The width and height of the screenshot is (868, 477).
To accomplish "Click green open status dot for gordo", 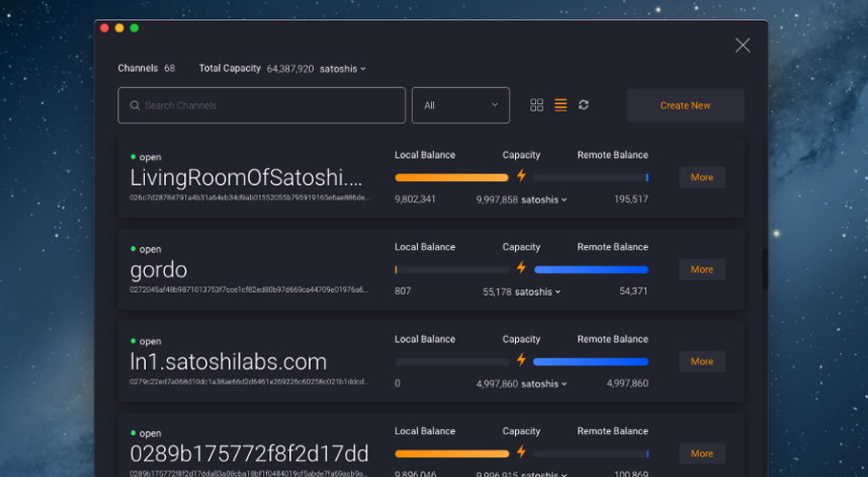I will [133, 249].
